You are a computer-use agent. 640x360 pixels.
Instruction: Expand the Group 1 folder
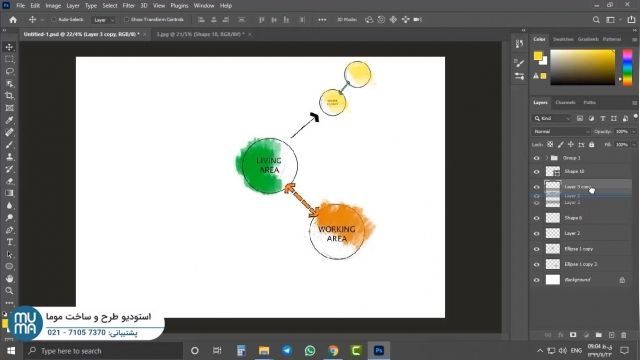(546, 158)
